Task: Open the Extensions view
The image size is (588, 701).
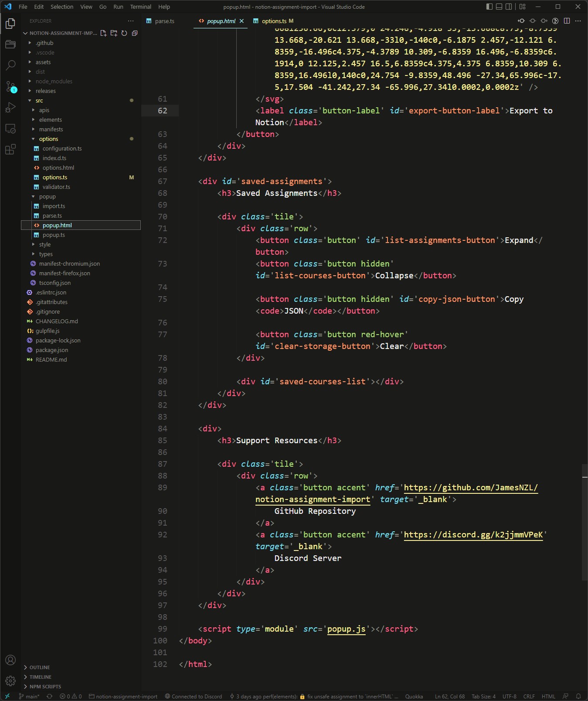Action: tap(10, 150)
